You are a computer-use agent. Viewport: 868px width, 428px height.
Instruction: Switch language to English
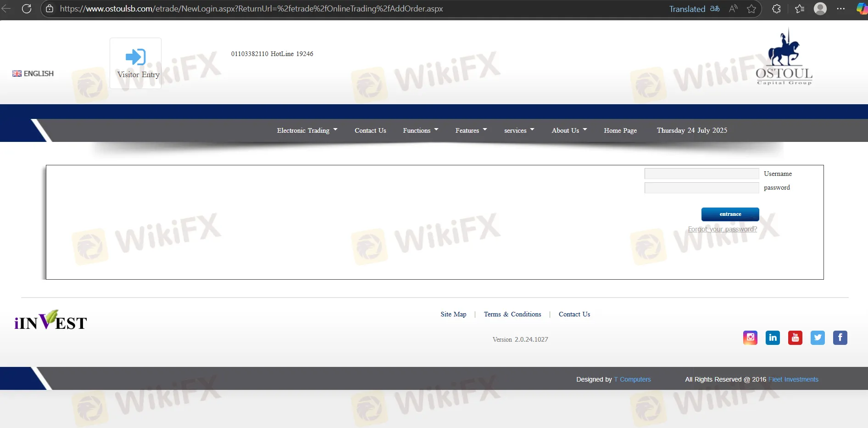[33, 73]
